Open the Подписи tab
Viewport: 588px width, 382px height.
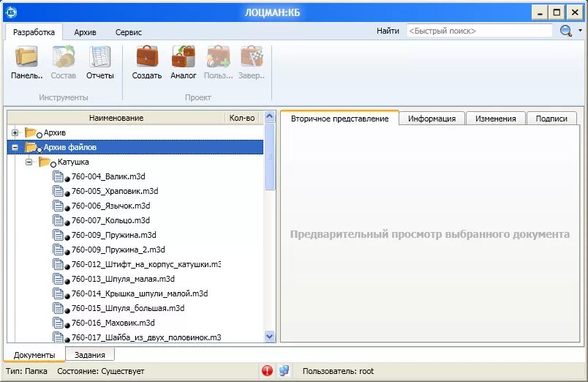(551, 119)
